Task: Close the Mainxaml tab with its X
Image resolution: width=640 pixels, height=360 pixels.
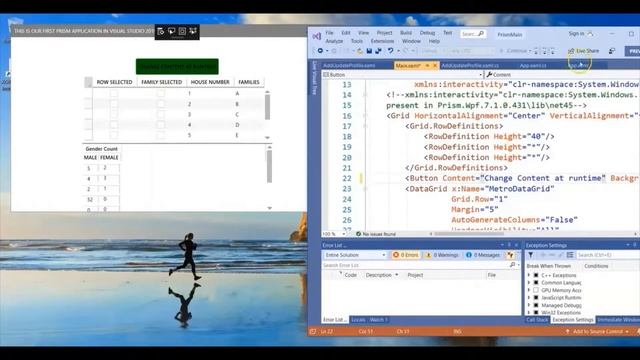Action: point(435,66)
